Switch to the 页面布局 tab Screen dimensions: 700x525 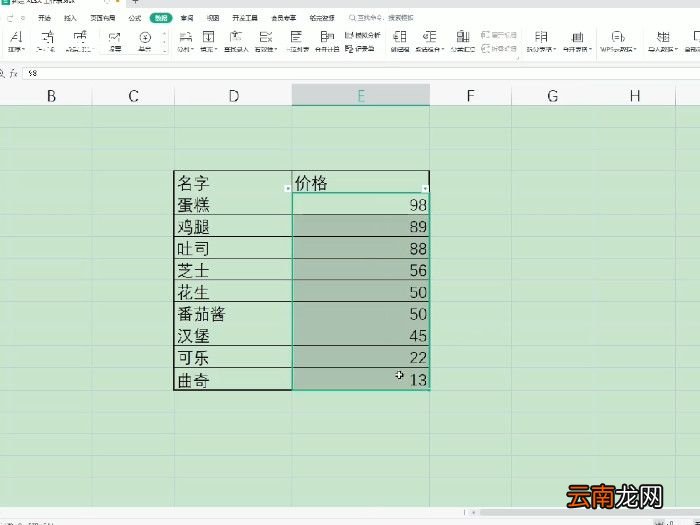point(103,18)
